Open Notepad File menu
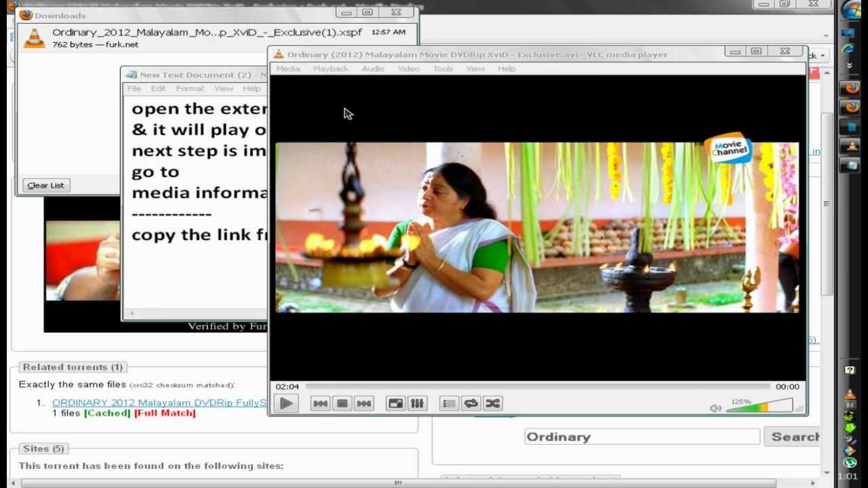This screenshot has height=488, width=868. pyautogui.click(x=134, y=89)
